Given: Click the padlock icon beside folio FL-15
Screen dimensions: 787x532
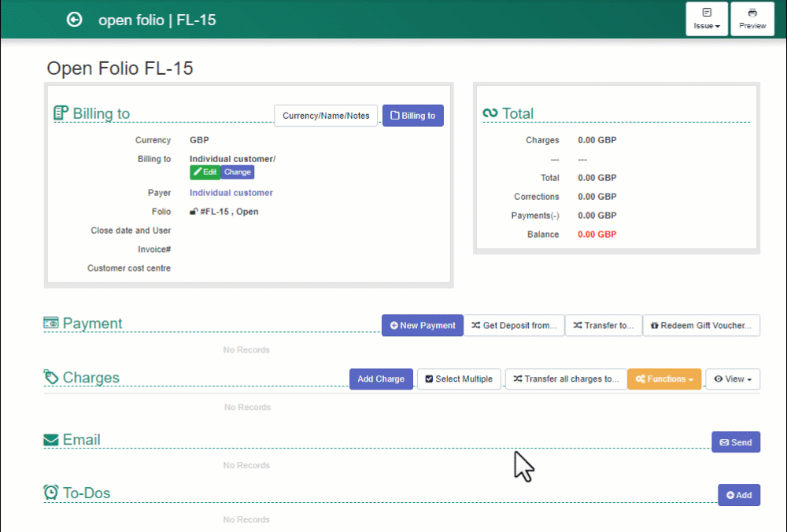Looking at the screenshot, I should 193,211.
